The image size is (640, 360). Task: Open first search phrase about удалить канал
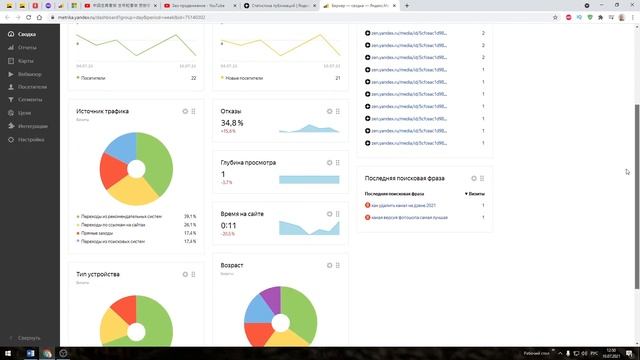[x=403, y=205]
